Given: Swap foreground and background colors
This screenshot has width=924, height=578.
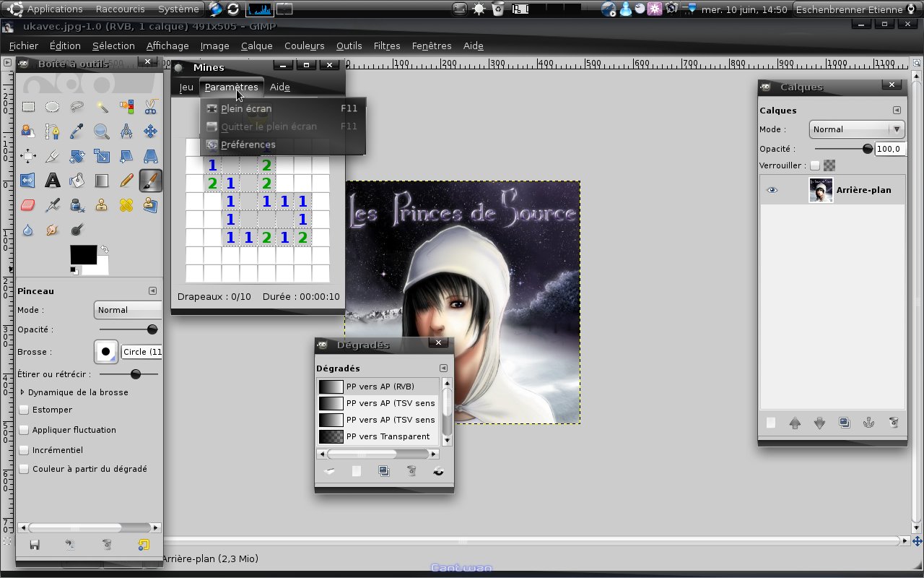Looking at the screenshot, I should coord(104,249).
